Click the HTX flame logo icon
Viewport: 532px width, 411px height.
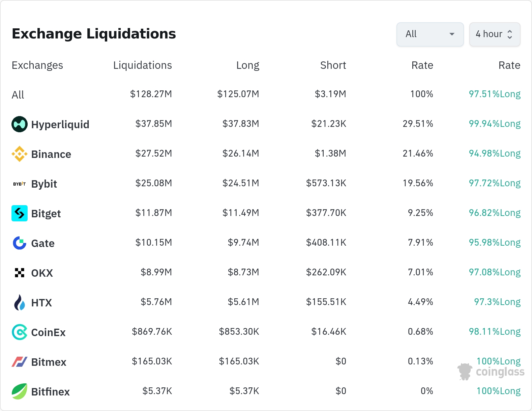click(x=20, y=302)
